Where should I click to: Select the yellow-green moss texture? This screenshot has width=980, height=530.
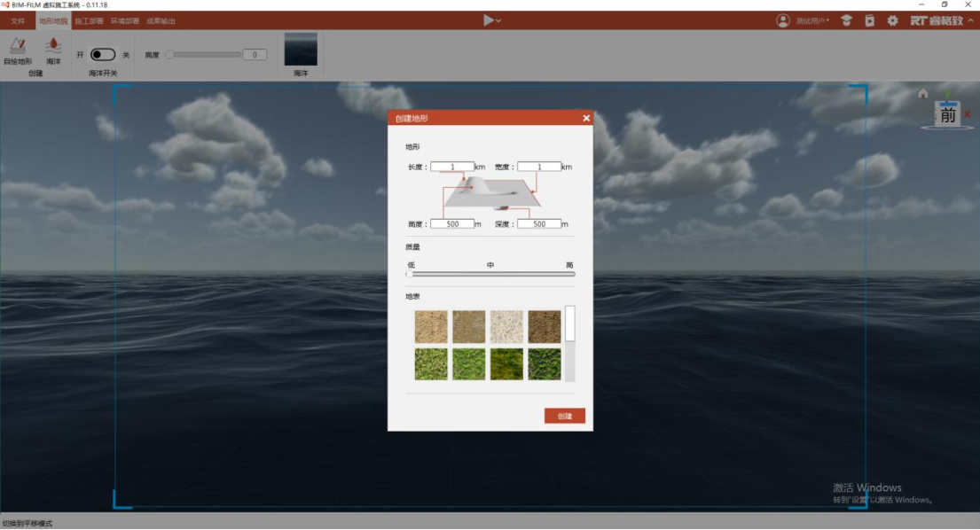pyautogui.click(x=507, y=364)
